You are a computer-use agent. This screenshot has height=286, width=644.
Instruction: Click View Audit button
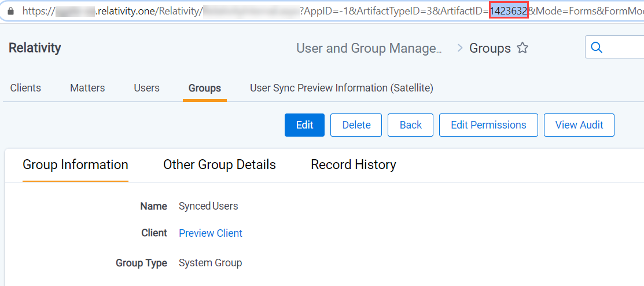[x=579, y=125]
